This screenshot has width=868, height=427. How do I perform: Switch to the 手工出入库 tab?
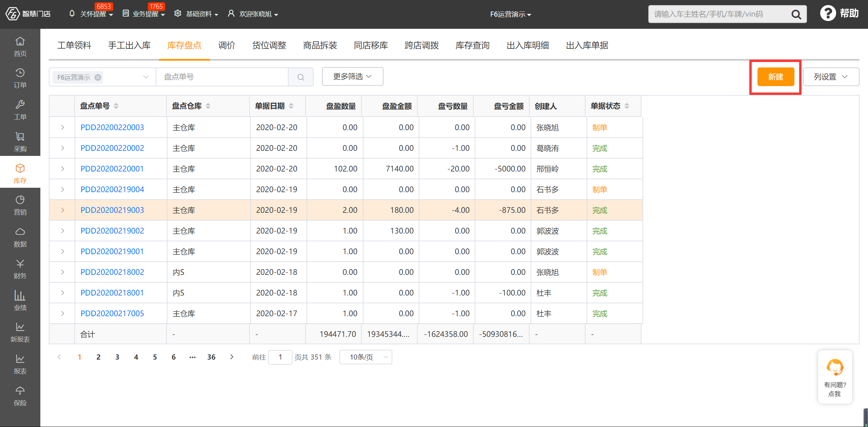pyautogui.click(x=129, y=45)
